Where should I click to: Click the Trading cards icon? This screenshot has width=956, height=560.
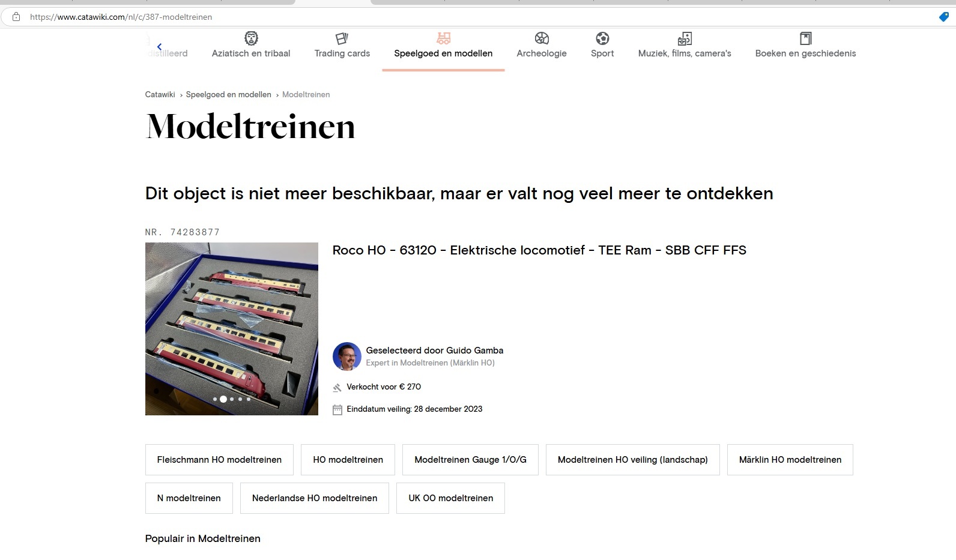pyautogui.click(x=342, y=38)
